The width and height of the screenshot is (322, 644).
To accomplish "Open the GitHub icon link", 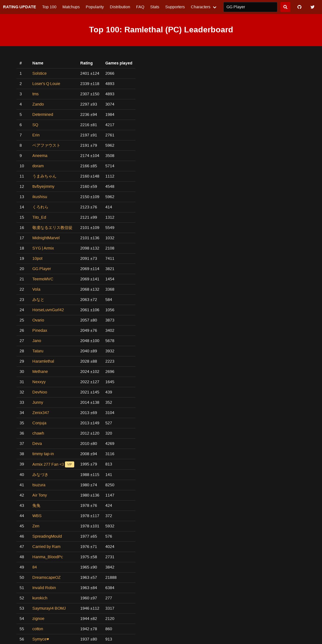I will click(x=299, y=7).
